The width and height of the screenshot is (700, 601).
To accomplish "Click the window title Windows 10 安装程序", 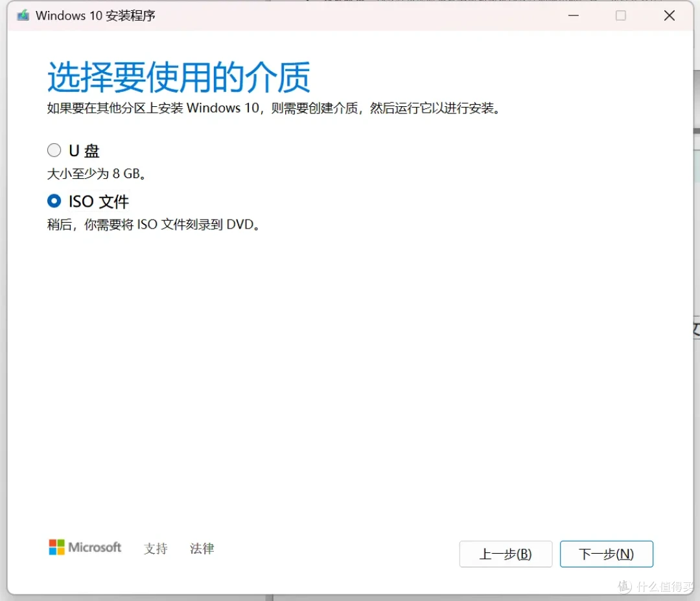I will click(95, 16).
